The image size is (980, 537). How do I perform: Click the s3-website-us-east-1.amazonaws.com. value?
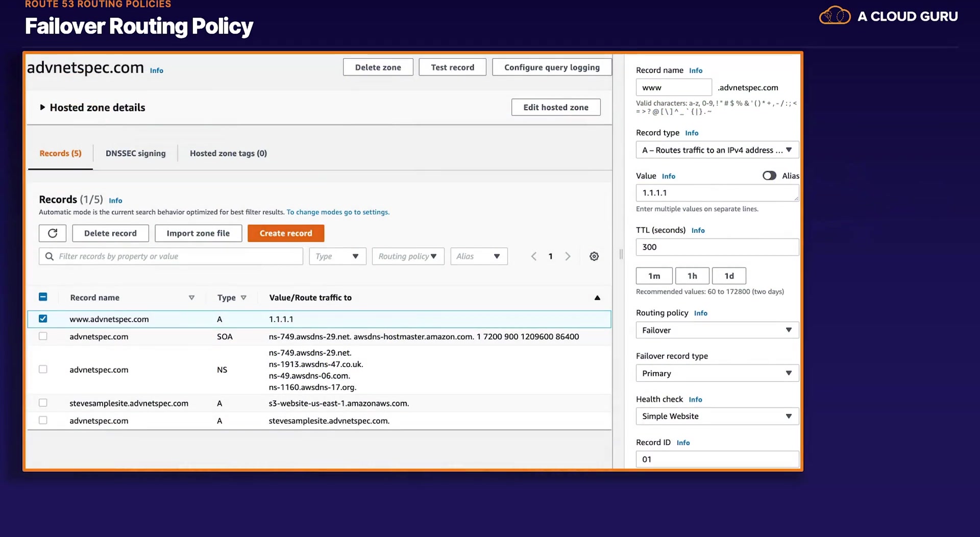(339, 403)
